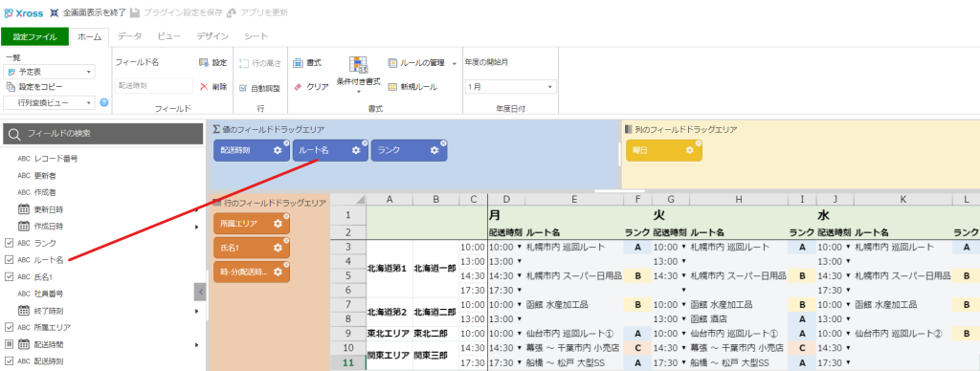
Task: Select row header 11
Action: (348, 362)
